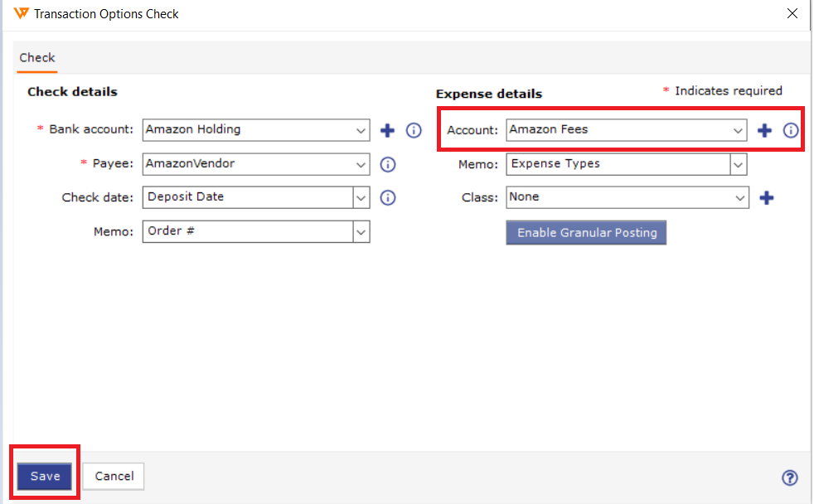Expand the Check date dropdown arrow
This screenshot has width=814, height=504.
coord(361,198)
